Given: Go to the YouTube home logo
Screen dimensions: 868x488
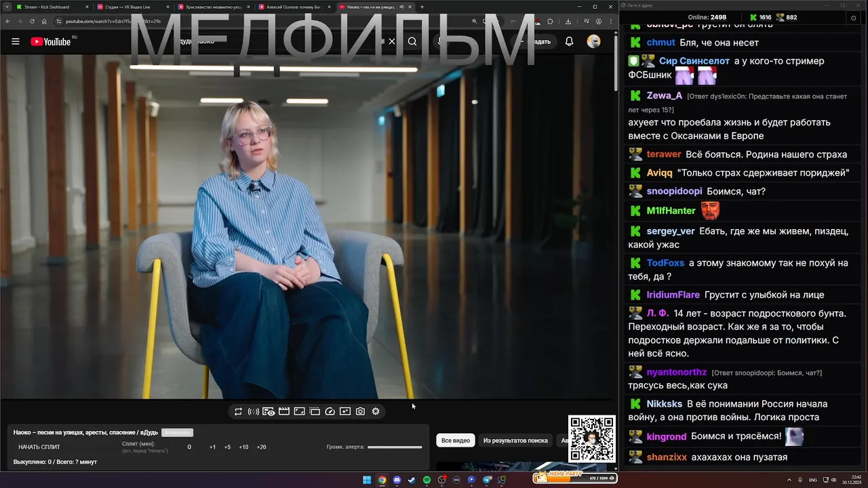Looking at the screenshot, I should pyautogui.click(x=51, y=41).
